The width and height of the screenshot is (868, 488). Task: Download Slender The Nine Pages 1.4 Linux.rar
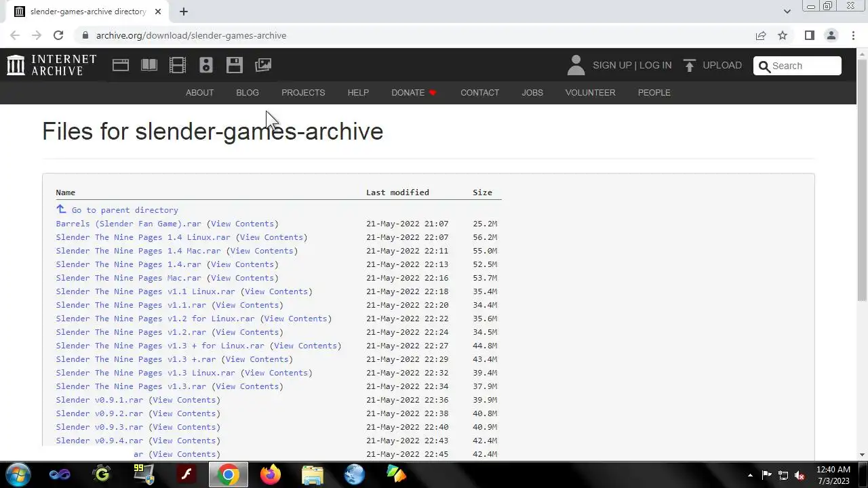[143, 237]
